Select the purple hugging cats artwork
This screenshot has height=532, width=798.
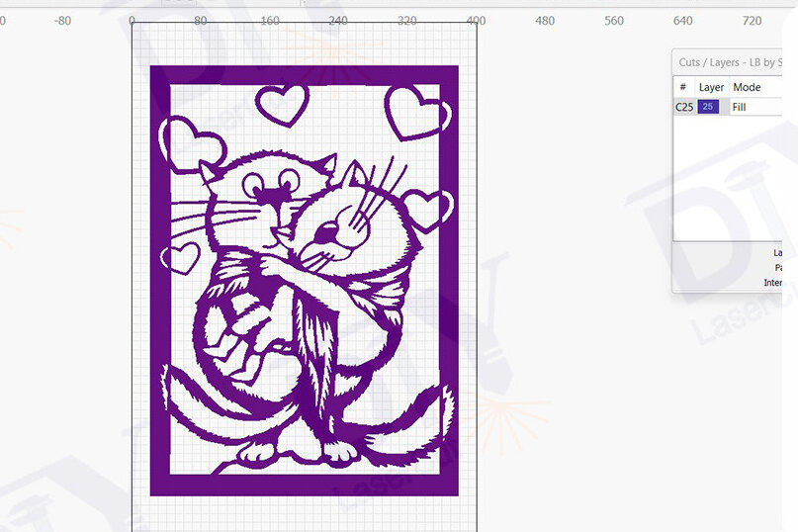click(305, 281)
